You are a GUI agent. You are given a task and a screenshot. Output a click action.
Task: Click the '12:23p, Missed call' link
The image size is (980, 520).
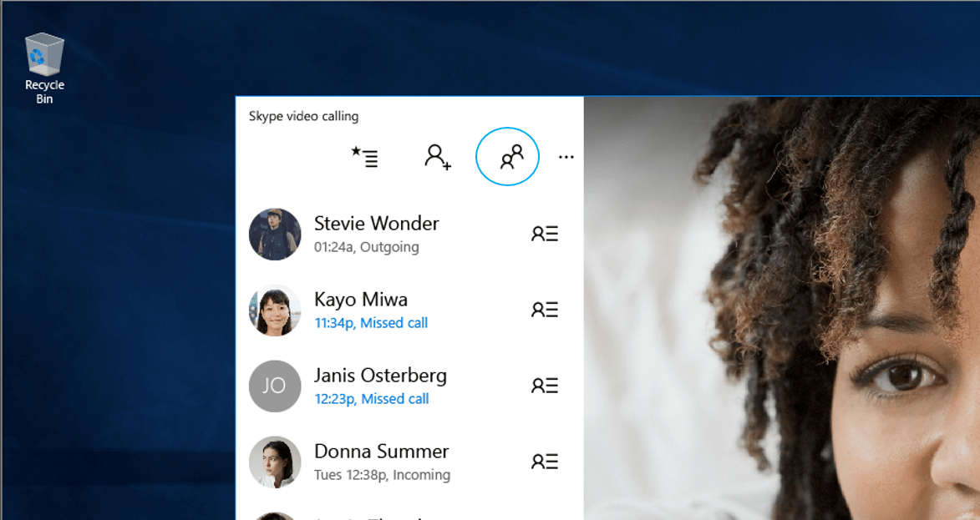(372, 399)
